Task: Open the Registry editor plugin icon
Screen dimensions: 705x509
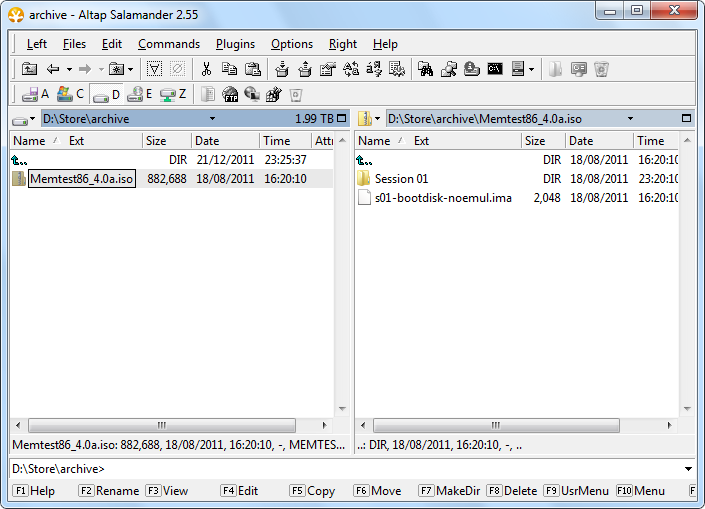Action: pyautogui.click(x=274, y=94)
